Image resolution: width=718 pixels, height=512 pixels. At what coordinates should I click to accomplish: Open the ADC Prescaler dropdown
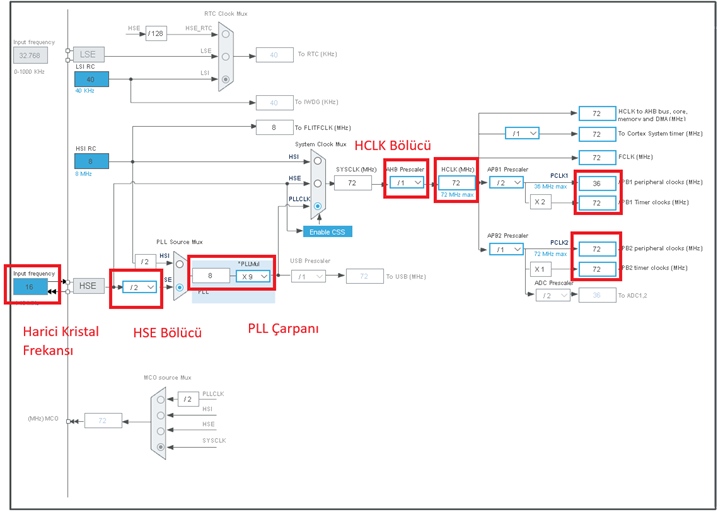click(551, 295)
